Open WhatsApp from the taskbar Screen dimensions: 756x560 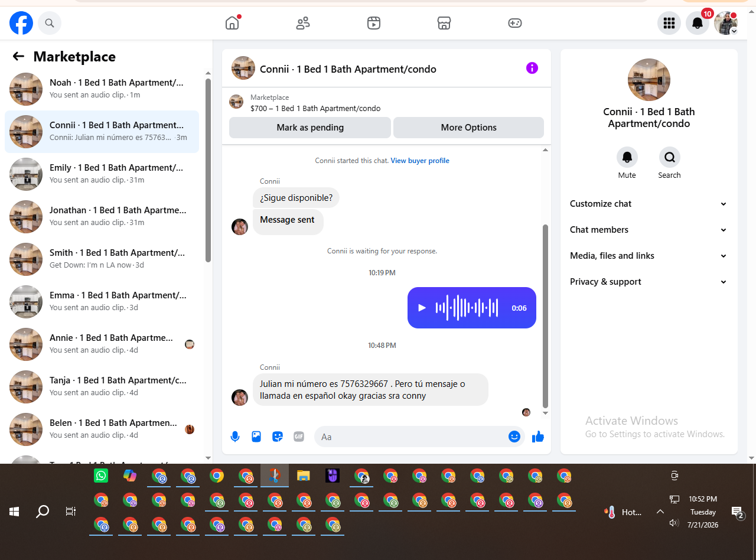(x=101, y=476)
